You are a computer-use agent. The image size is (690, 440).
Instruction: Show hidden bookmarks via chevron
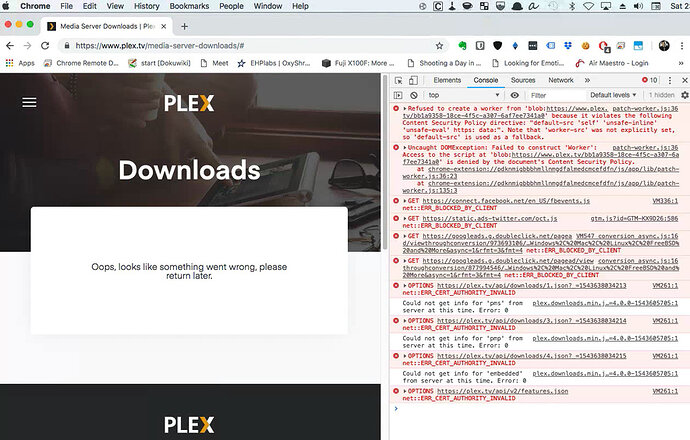pos(681,63)
